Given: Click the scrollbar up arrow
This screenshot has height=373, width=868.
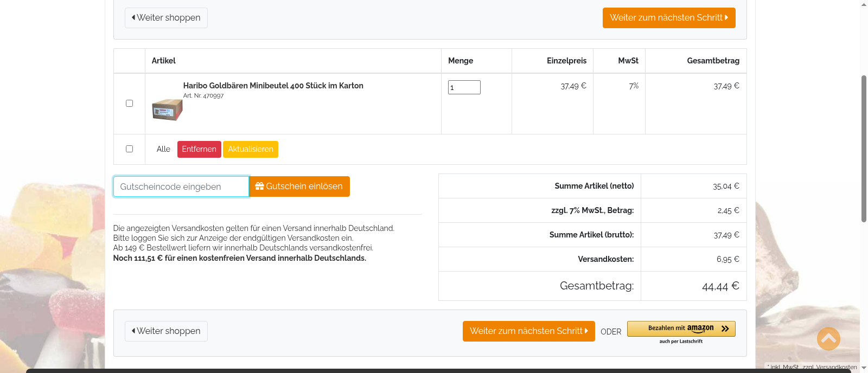Looking at the screenshot, I should (864, 4).
